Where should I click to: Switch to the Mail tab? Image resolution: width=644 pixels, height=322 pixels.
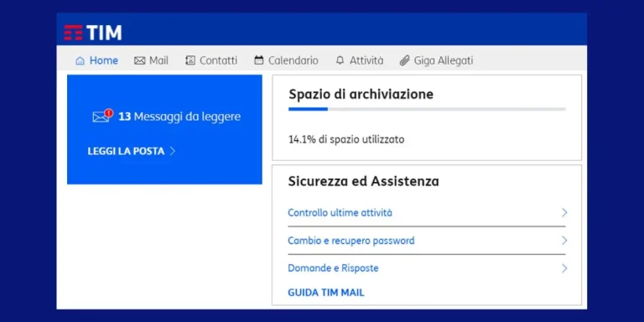pyautogui.click(x=152, y=60)
